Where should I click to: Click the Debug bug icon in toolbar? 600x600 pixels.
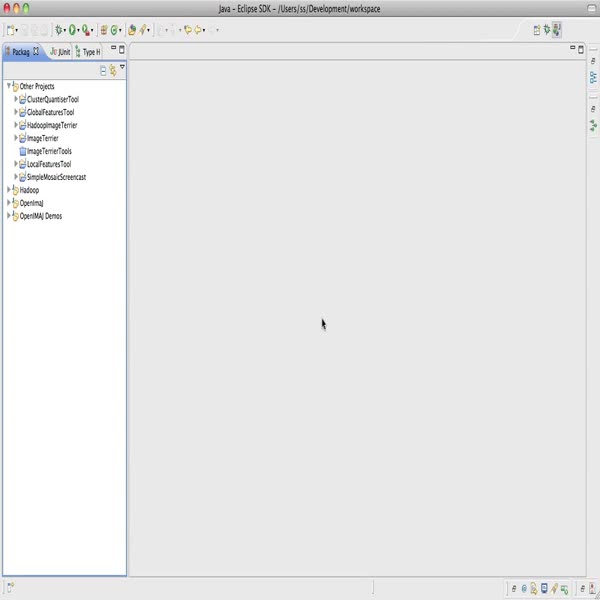[59, 30]
